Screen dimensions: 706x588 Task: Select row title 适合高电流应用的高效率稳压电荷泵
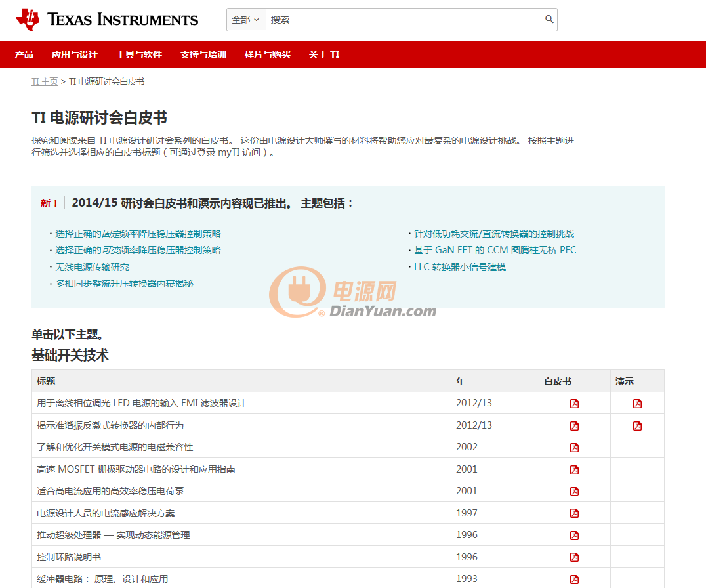(x=110, y=491)
